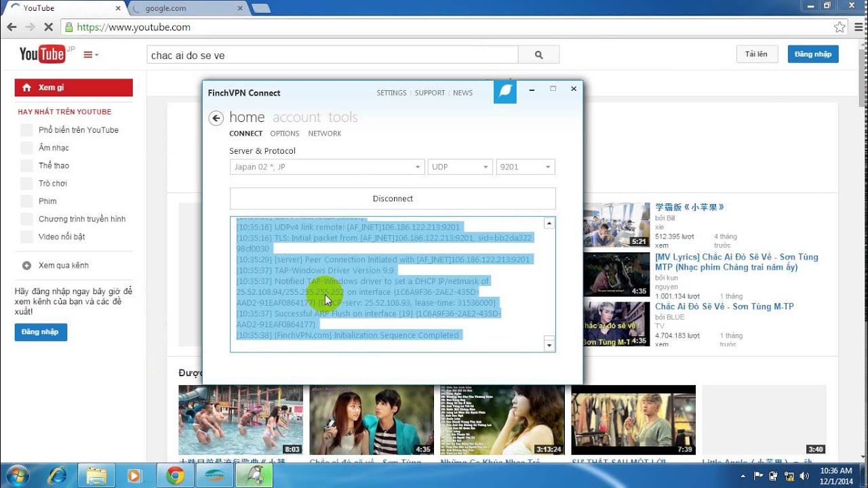Open the MV Lyrics Chắc Ai Đó Sẽ Về link

(736, 262)
